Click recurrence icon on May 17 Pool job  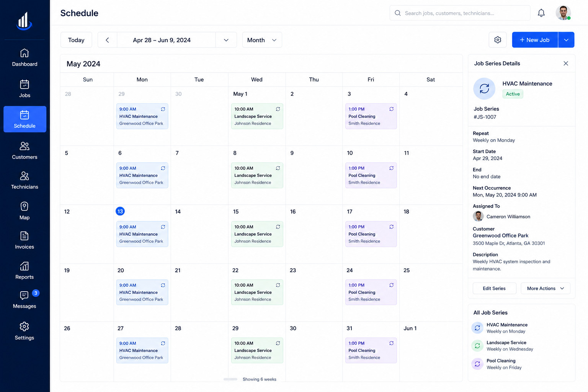click(x=392, y=227)
